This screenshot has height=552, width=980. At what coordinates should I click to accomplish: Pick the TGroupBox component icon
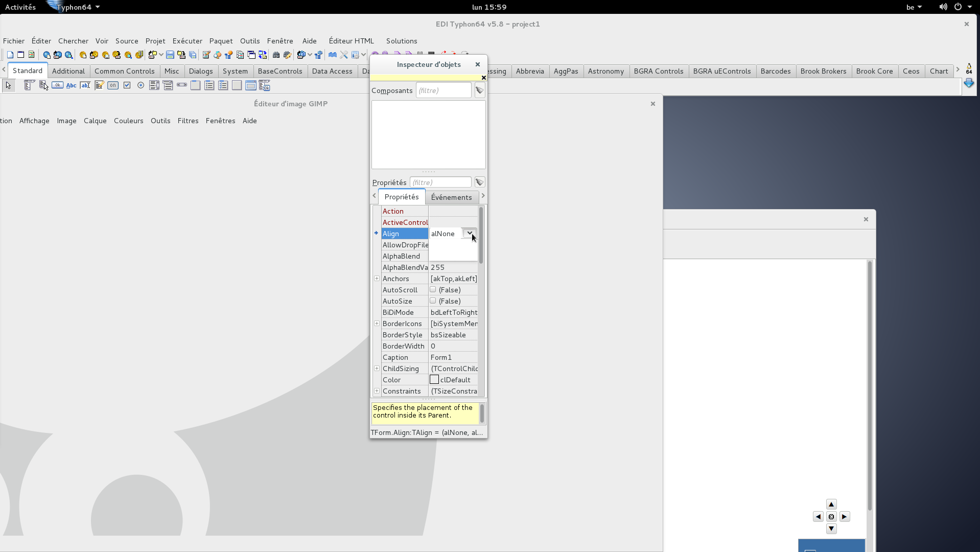(196, 85)
